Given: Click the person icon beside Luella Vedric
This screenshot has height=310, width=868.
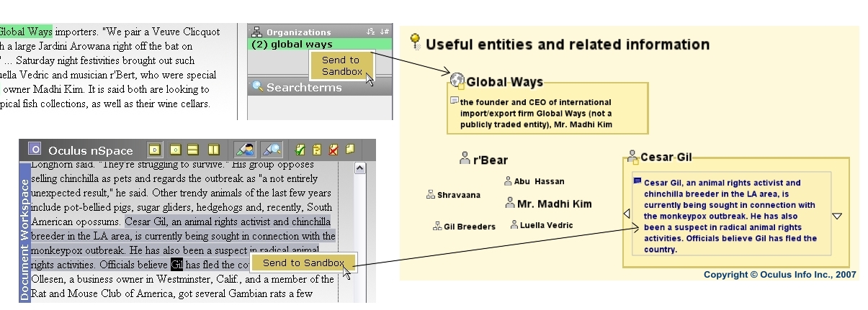Looking at the screenshot, I should pos(514,224).
